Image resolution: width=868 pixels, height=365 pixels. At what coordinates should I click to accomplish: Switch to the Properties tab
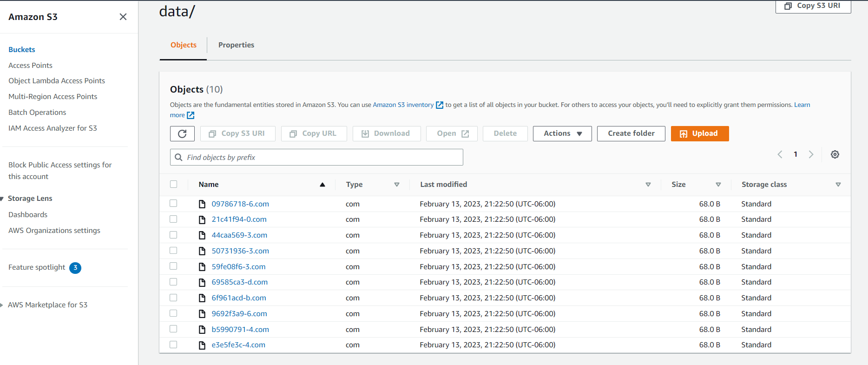236,45
